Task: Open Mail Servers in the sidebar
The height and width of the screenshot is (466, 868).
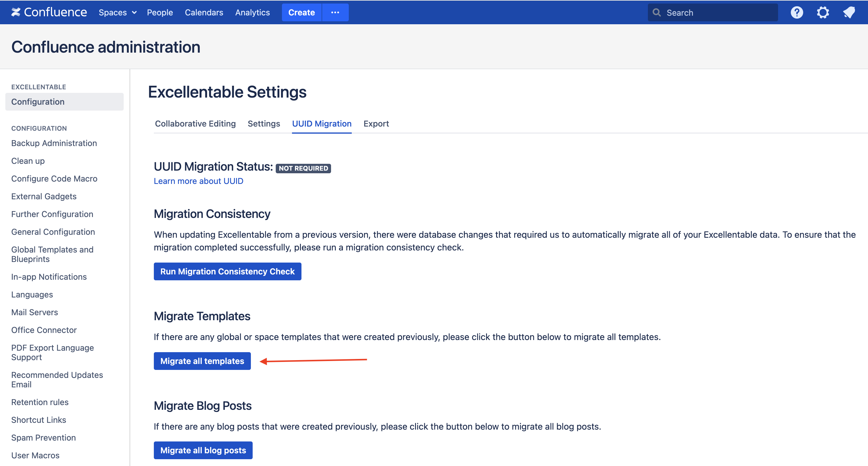Action: (x=34, y=312)
